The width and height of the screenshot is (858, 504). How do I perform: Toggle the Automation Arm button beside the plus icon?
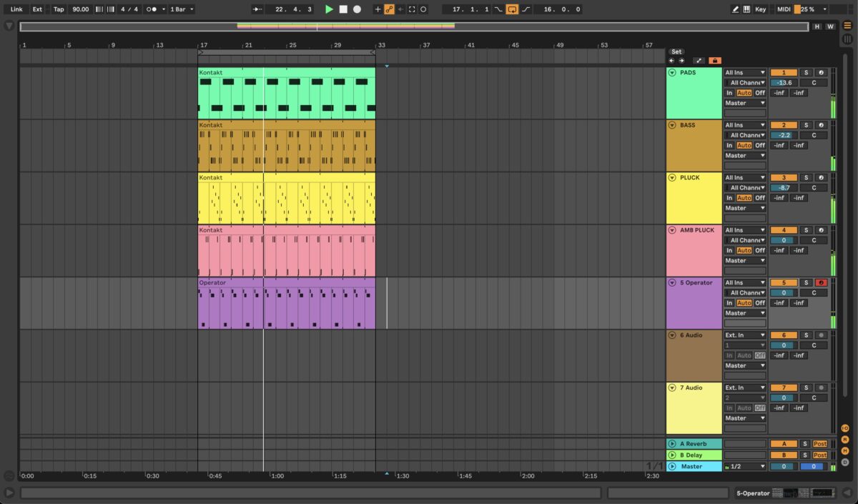tap(389, 9)
